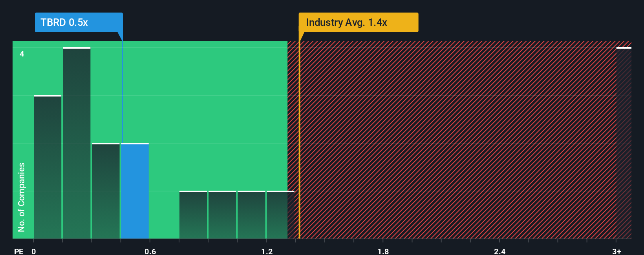The height and width of the screenshot is (255, 644).
Task: Click the x-axis label 0.6
Action: (150, 251)
